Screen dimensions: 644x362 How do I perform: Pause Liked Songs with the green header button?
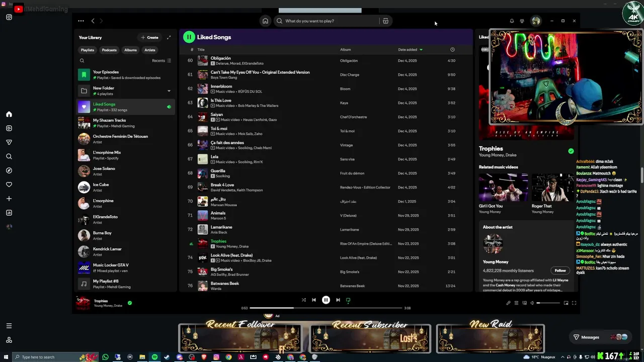coord(189,37)
